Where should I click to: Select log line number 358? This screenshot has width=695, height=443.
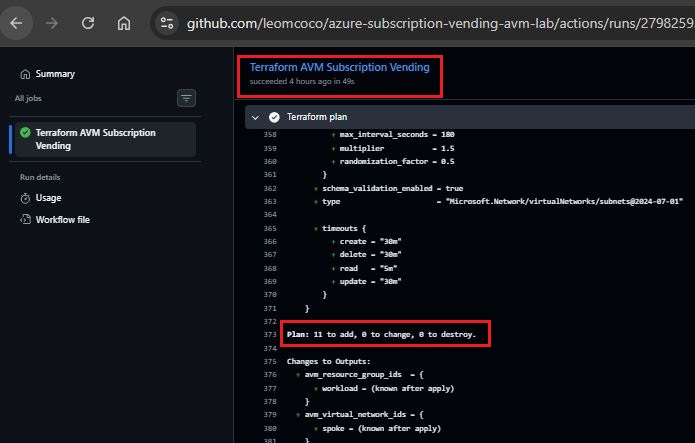coord(270,134)
